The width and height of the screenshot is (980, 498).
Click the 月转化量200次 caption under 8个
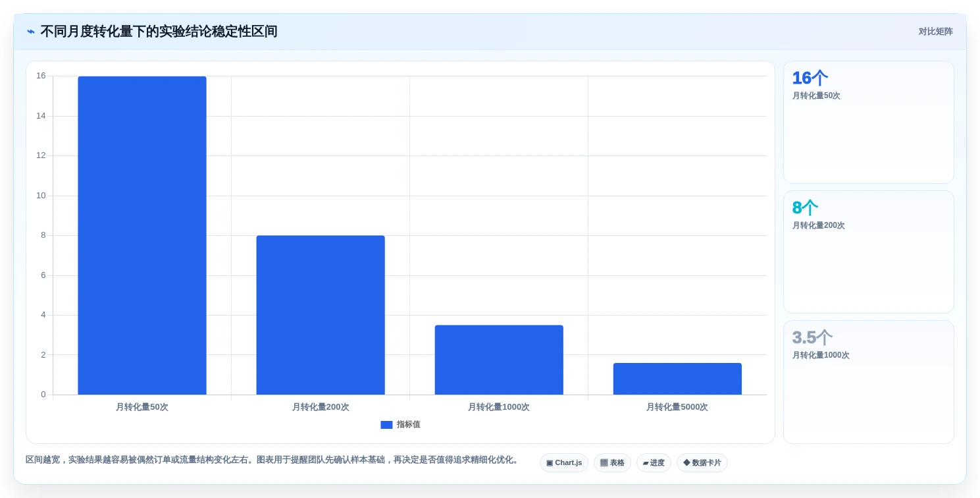pos(819,225)
